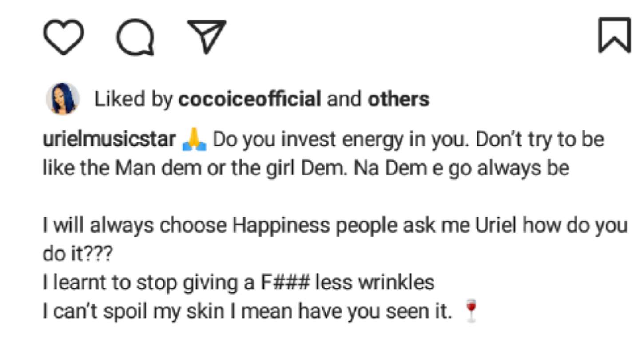Share the post using the paper plane icon

click(x=207, y=36)
